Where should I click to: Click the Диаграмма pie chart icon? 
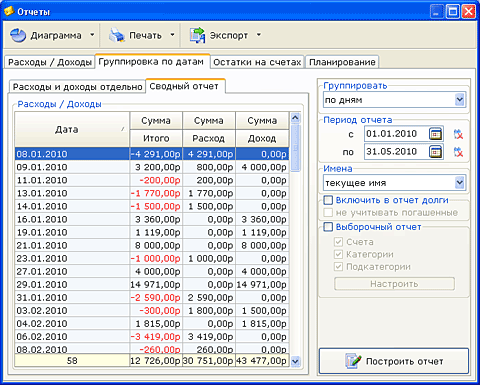[x=18, y=35]
